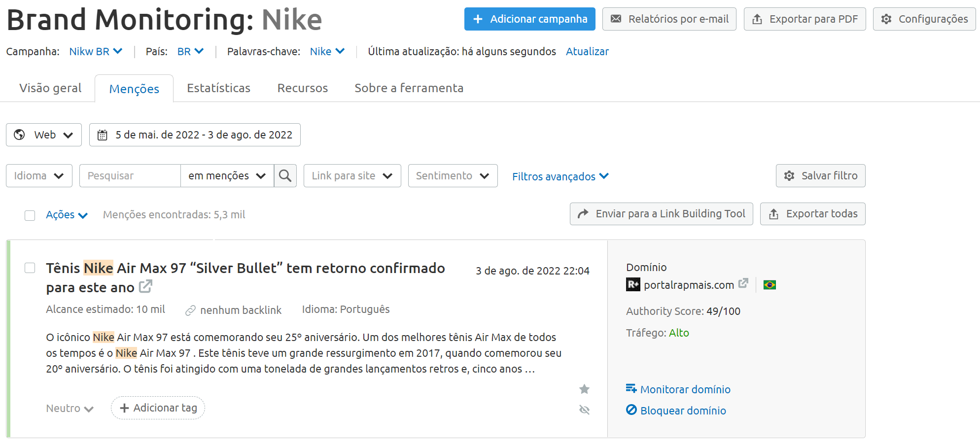
Task: Click Exportar todas button
Action: pos(812,214)
